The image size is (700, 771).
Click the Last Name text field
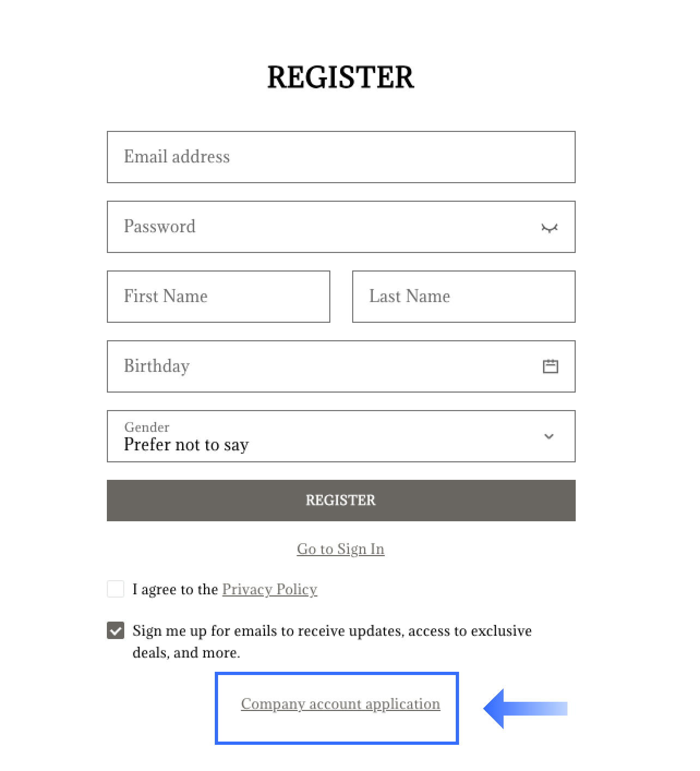[463, 296]
